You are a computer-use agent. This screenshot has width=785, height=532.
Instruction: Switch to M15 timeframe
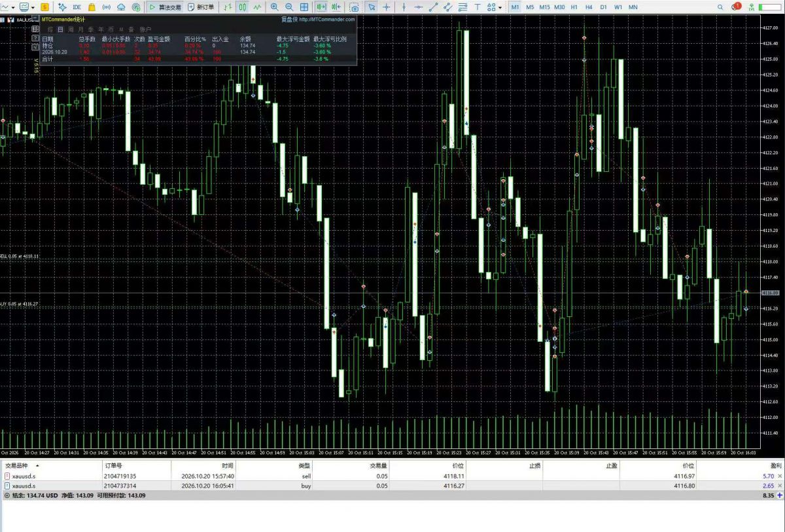544,7
